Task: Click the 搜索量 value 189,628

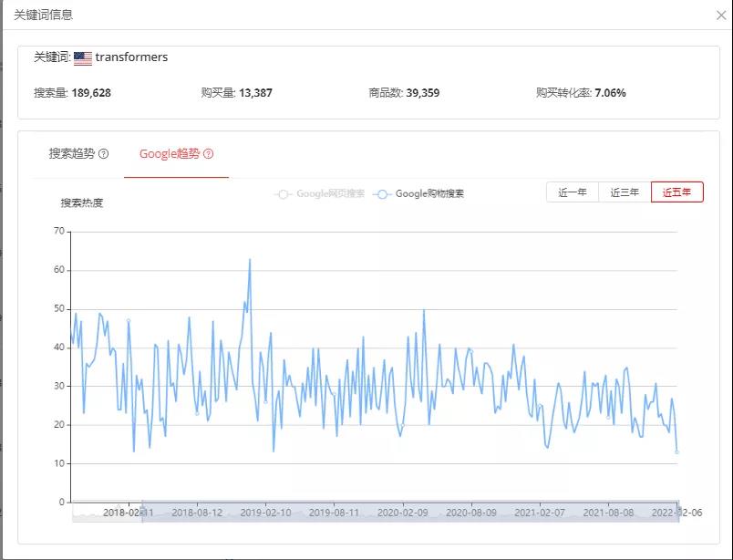Action: pos(91,93)
